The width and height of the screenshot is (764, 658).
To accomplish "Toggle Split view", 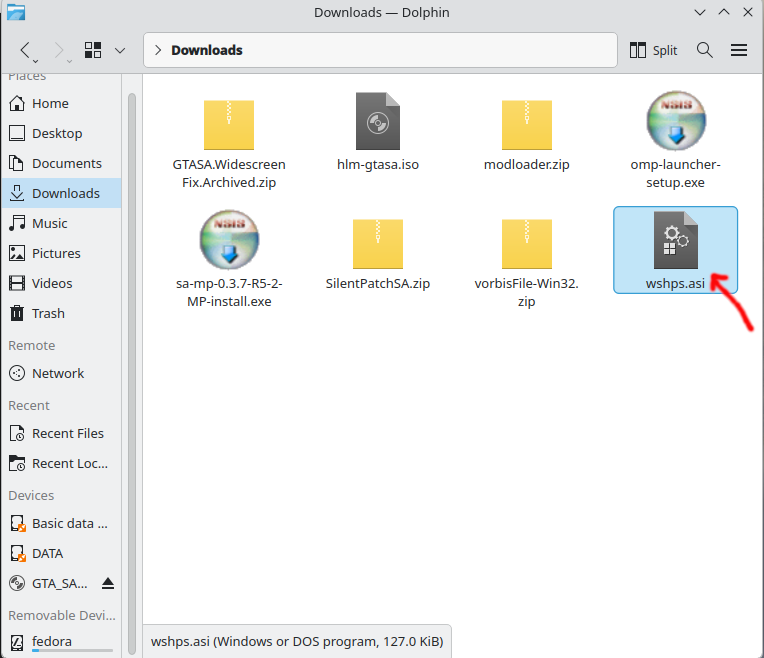I will point(653,50).
